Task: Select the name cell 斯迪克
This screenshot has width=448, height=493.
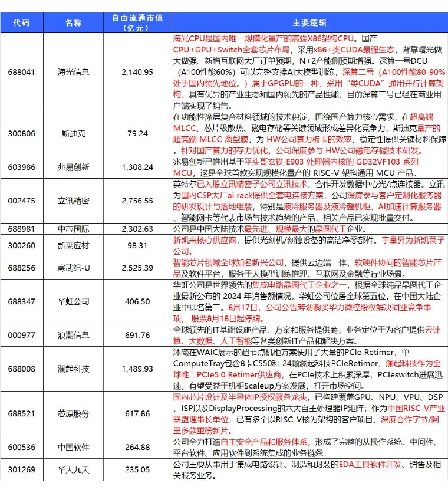Action: coord(73,133)
